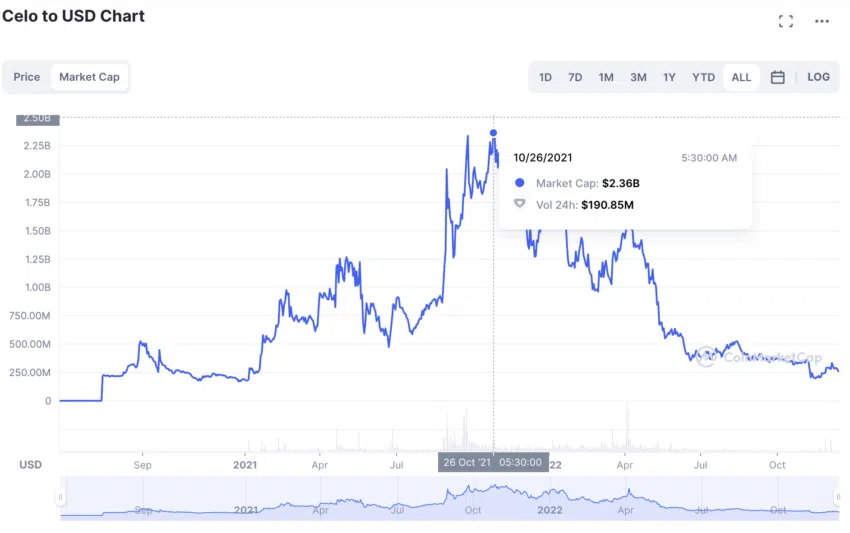Screen dimensions: 850x533
Task: Click the Vol 24h shield icon in tooltip
Action: 519,204
